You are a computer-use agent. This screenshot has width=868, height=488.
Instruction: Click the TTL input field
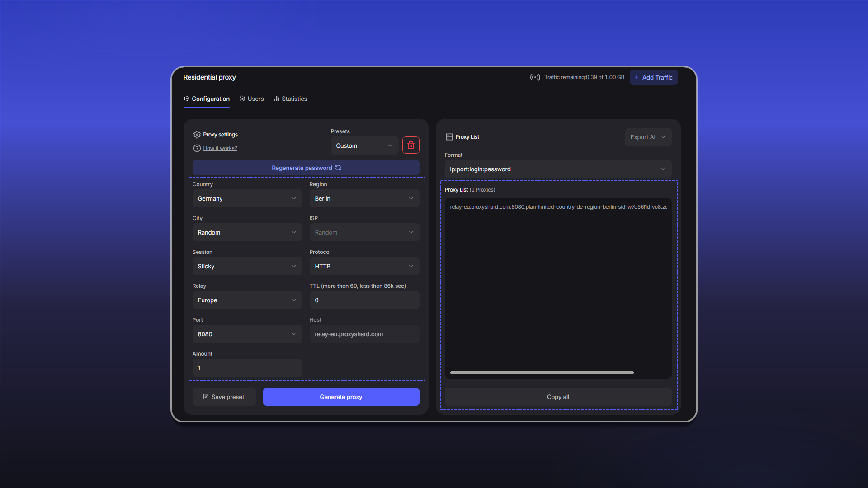[364, 300]
